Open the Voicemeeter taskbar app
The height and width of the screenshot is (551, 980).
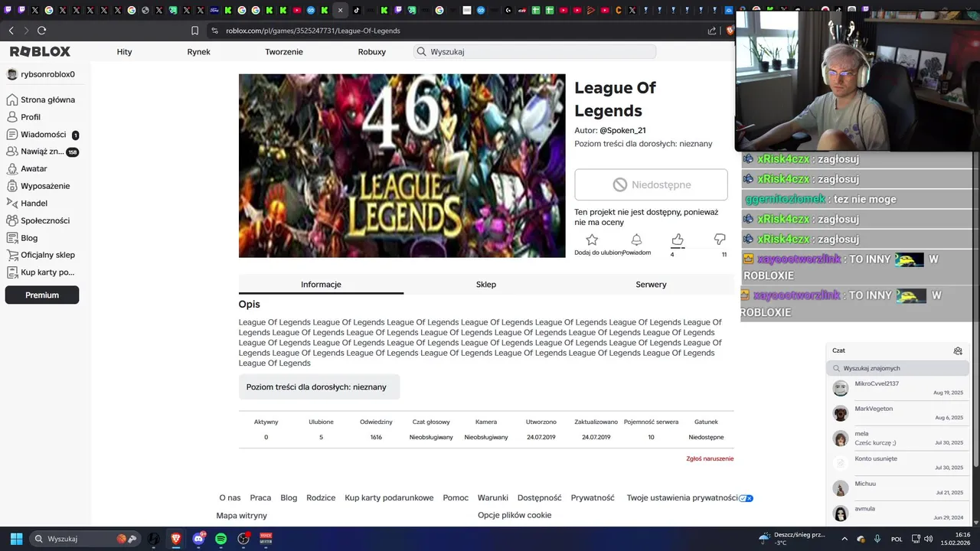(x=266, y=539)
